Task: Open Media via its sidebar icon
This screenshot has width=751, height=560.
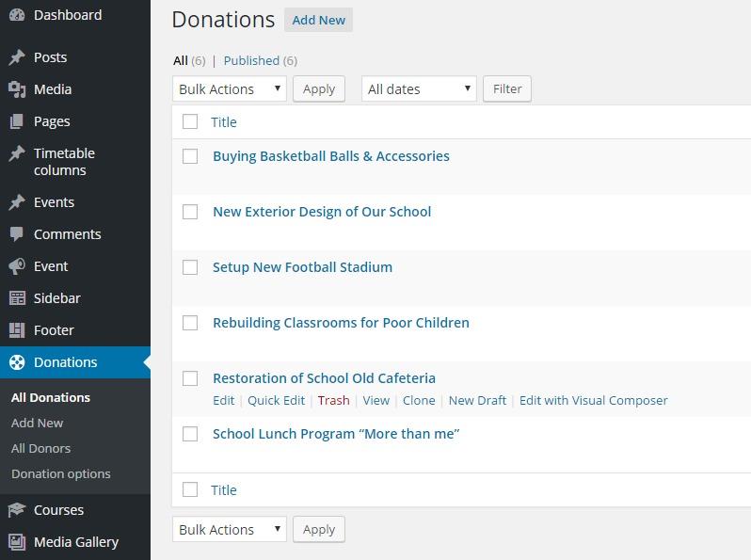Action: coord(17,89)
